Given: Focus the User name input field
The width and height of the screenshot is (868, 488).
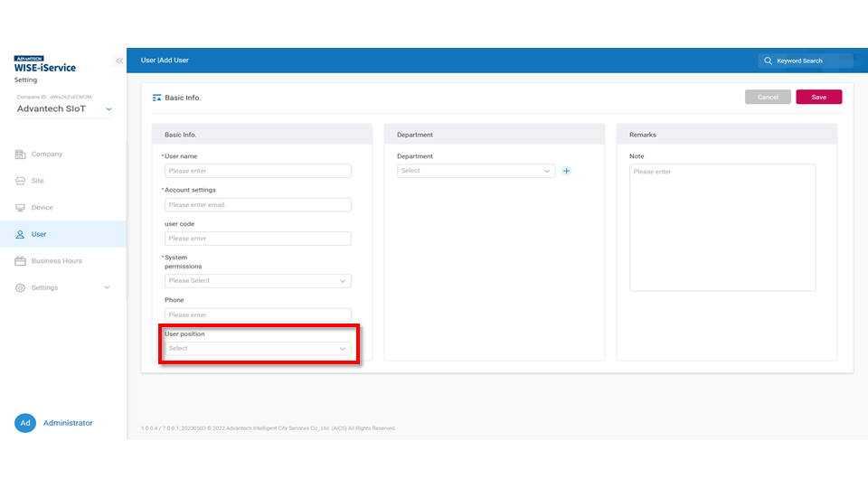Looking at the screenshot, I should coord(258,171).
